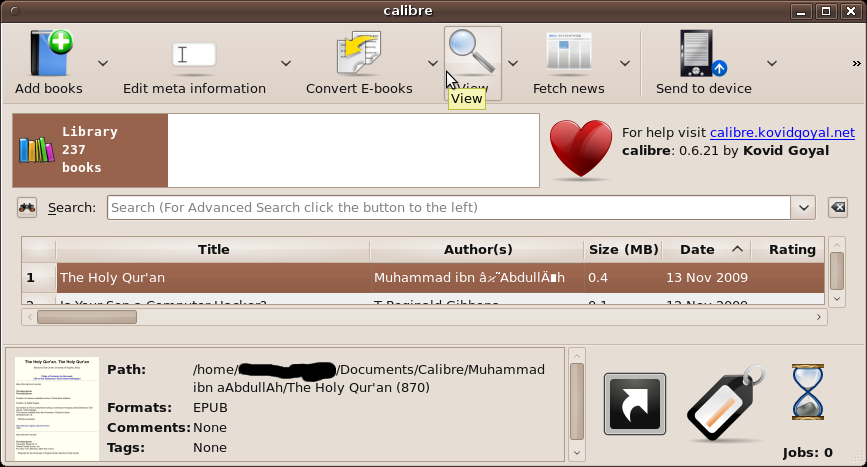The width and height of the screenshot is (867, 467).
Task: Open Fetch news tool
Action: coord(568,63)
